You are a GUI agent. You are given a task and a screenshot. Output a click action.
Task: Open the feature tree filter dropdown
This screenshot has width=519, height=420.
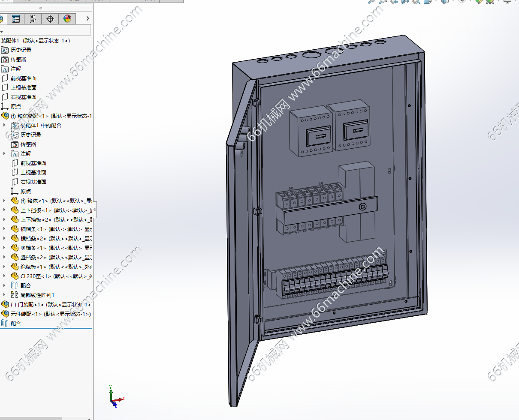[2, 32]
